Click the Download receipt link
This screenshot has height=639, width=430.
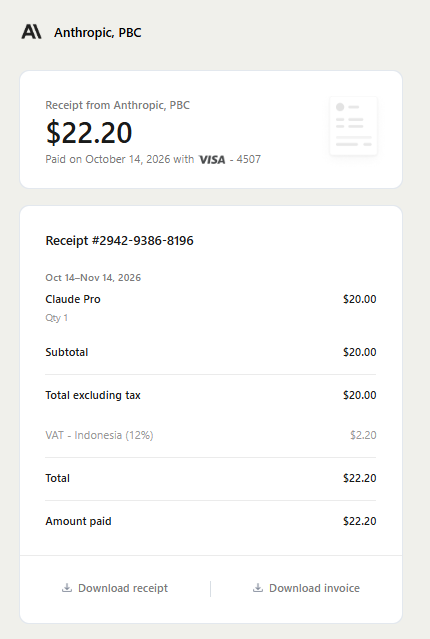(x=115, y=588)
